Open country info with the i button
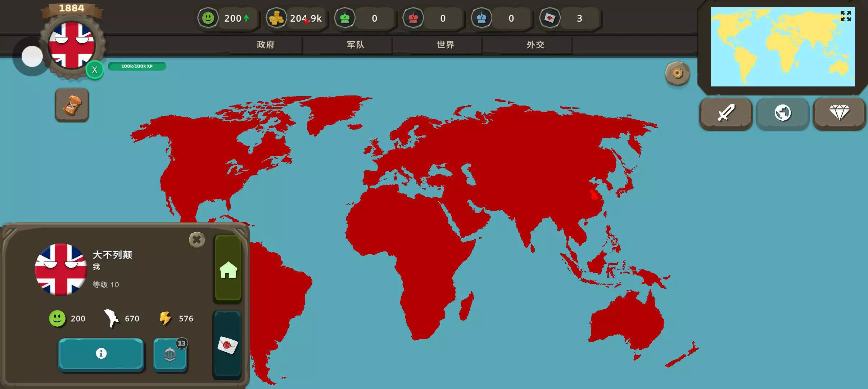This screenshot has height=389, width=868. pyautogui.click(x=101, y=353)
